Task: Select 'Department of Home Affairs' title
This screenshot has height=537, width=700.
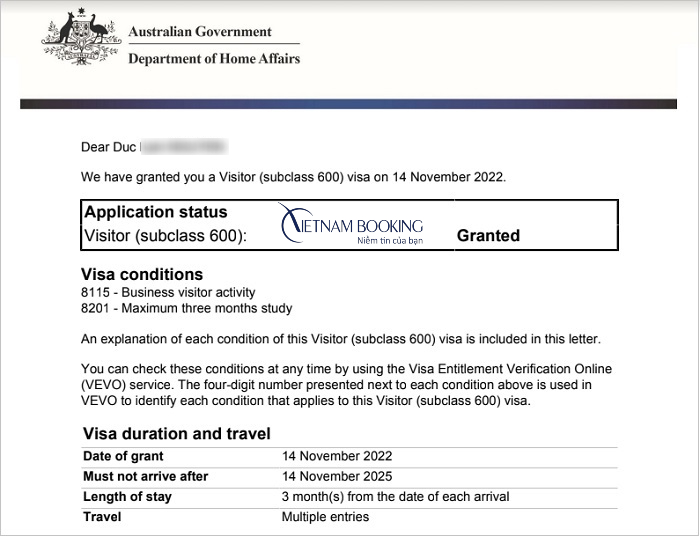Action: [214, 59]
